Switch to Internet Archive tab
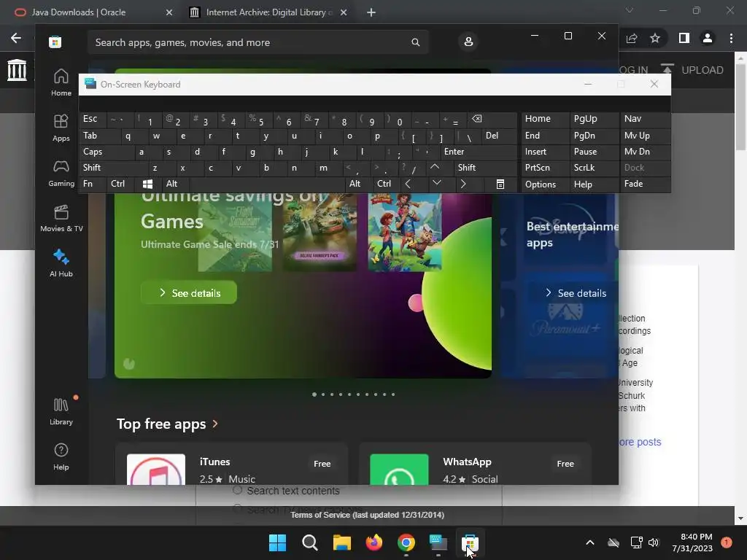 tap(270, 12)
